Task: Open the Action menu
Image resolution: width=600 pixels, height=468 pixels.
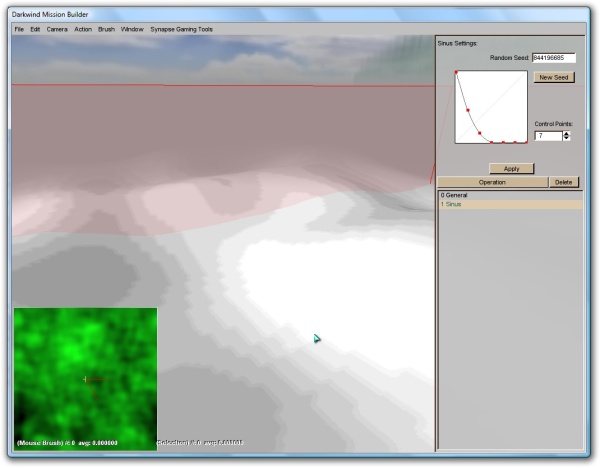Action: (x=83, y=29)
